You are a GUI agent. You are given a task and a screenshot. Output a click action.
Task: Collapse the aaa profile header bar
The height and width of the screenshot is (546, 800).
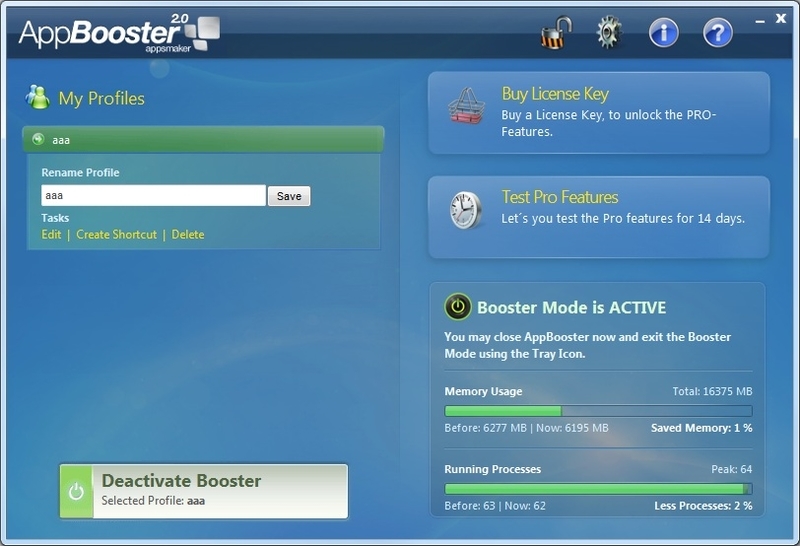[203, 139]
